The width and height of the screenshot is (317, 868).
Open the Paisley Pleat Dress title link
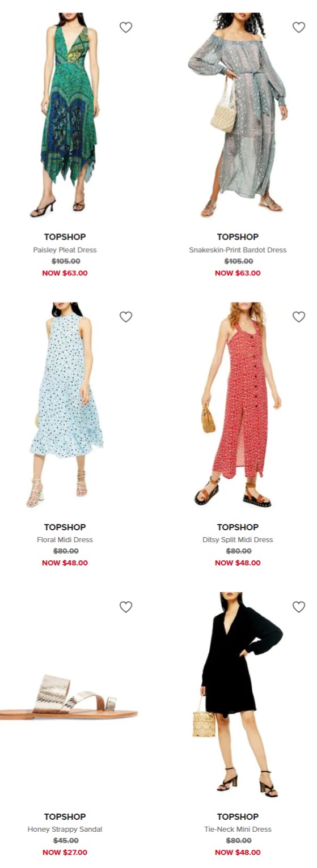pos(65,250)
